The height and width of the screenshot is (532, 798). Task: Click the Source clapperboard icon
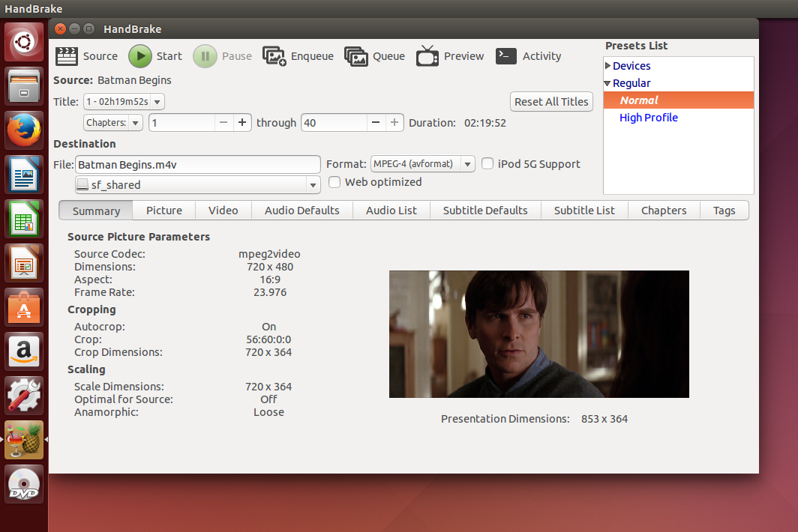click(67, 56)
